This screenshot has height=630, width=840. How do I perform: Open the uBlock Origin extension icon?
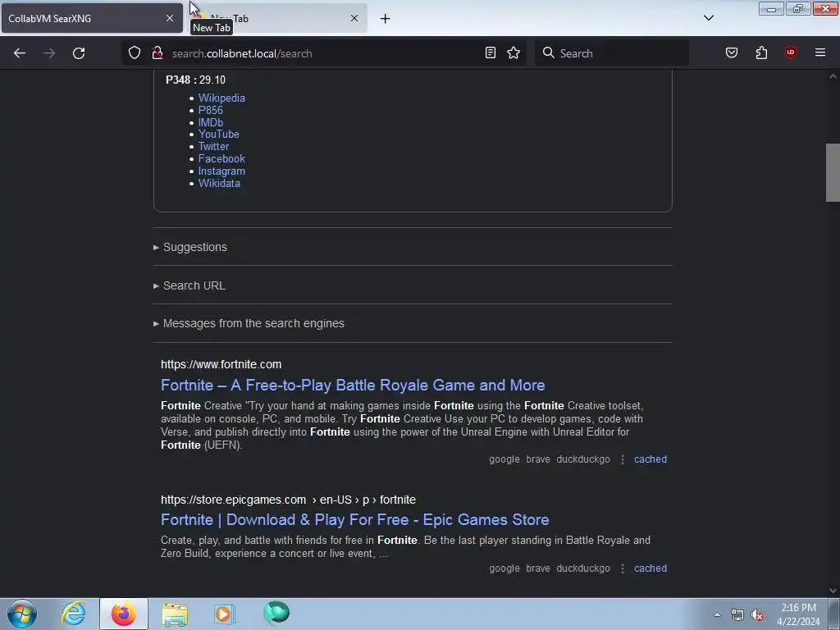click(790, 52)
